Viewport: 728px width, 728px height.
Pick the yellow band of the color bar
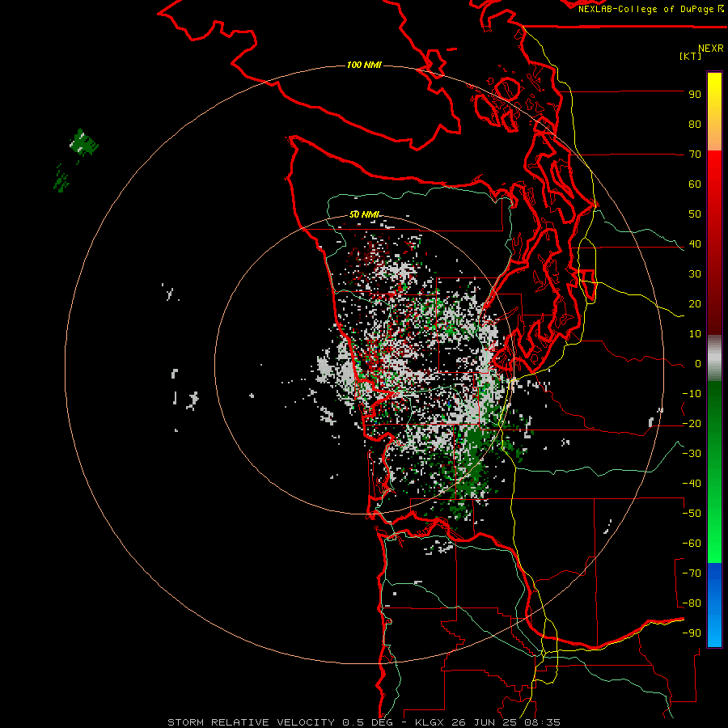[x=714, y=112]
